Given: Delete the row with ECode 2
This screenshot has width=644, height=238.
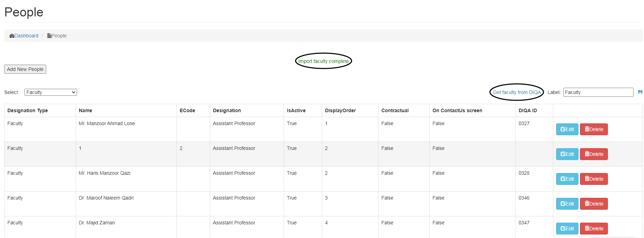Looking at the screenshot, I should pos(594,154).
